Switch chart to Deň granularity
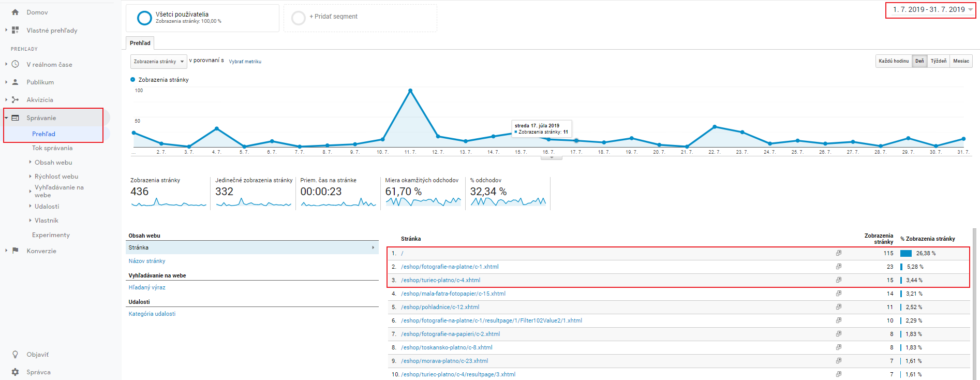This screenshot has height=380, width=980. click(919, 61)
